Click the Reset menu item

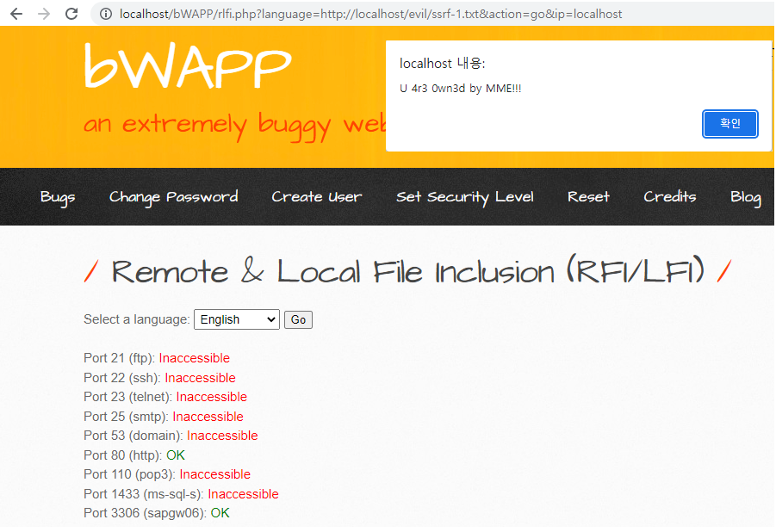pos(588,197)
